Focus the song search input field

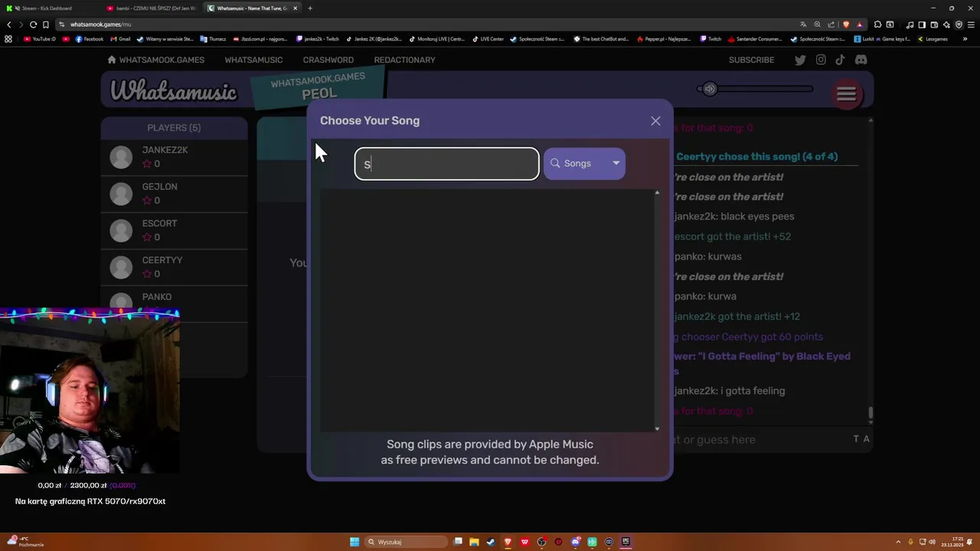click(x=447, y=164)
